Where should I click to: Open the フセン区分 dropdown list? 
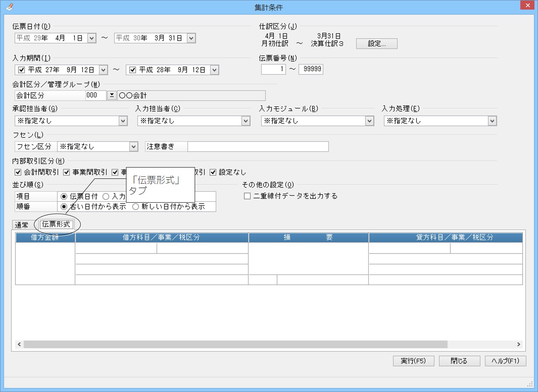click(134, 147)
